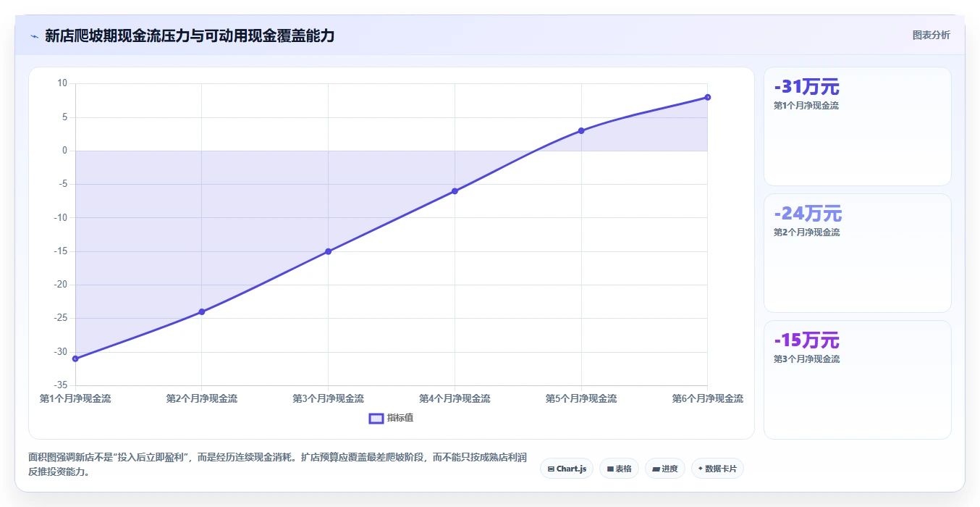This screenshot has width=980, height=507.
Task: Click x-axis label 第2个月净现金流
Action: click(202, 398)
